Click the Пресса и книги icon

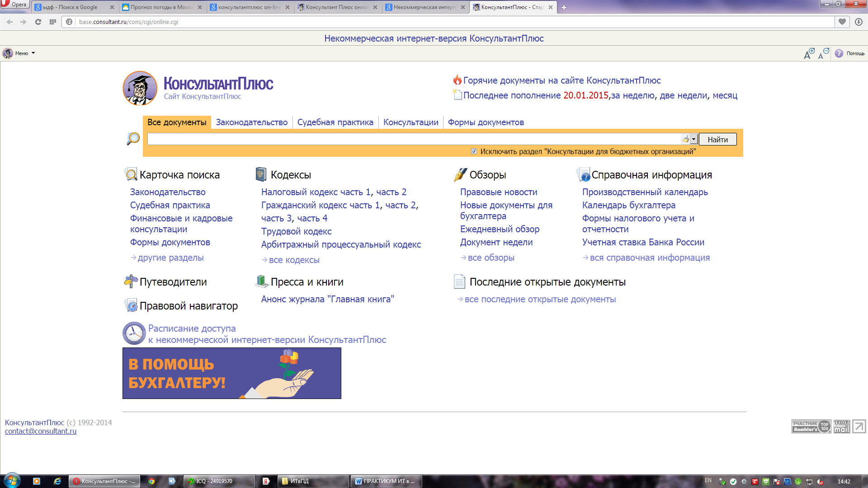point(262,282)
